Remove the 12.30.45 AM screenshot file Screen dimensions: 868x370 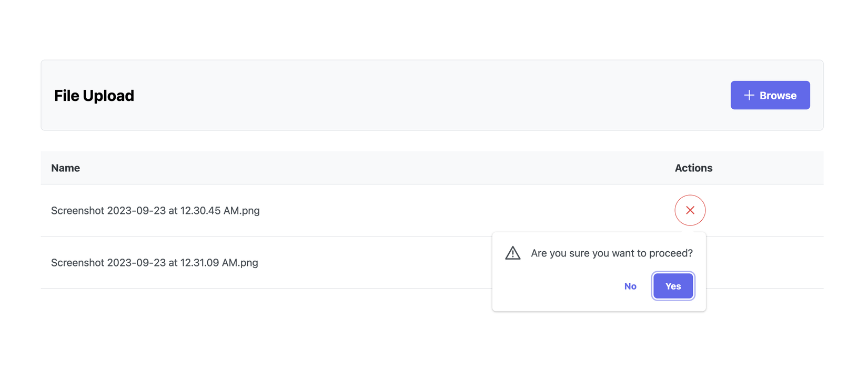[x=690, y=210]
